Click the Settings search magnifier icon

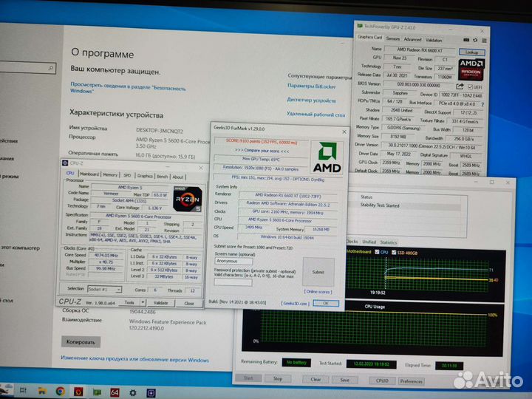[51, 68]
